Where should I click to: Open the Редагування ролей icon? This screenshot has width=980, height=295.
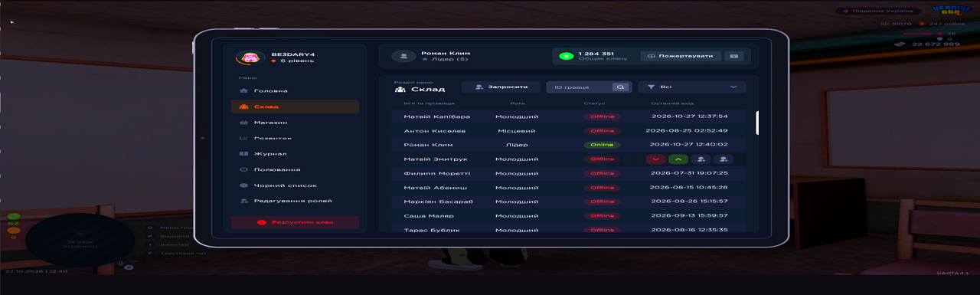[x=243, y=201]
